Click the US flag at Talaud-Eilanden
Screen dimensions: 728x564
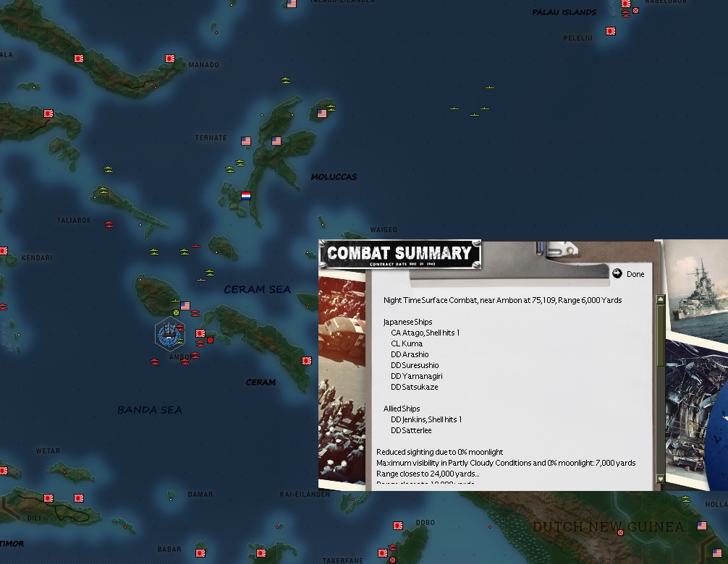pyautogui.click(x=292, y=4)
